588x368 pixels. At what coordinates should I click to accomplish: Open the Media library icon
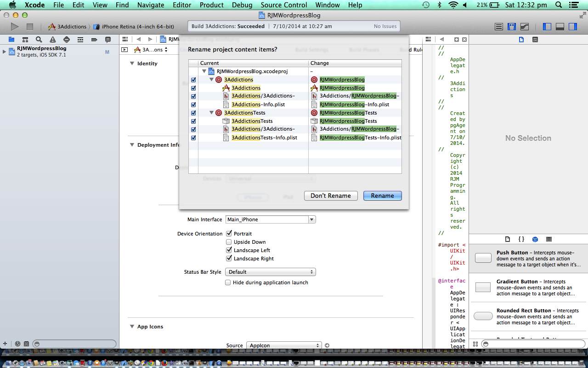549,239
